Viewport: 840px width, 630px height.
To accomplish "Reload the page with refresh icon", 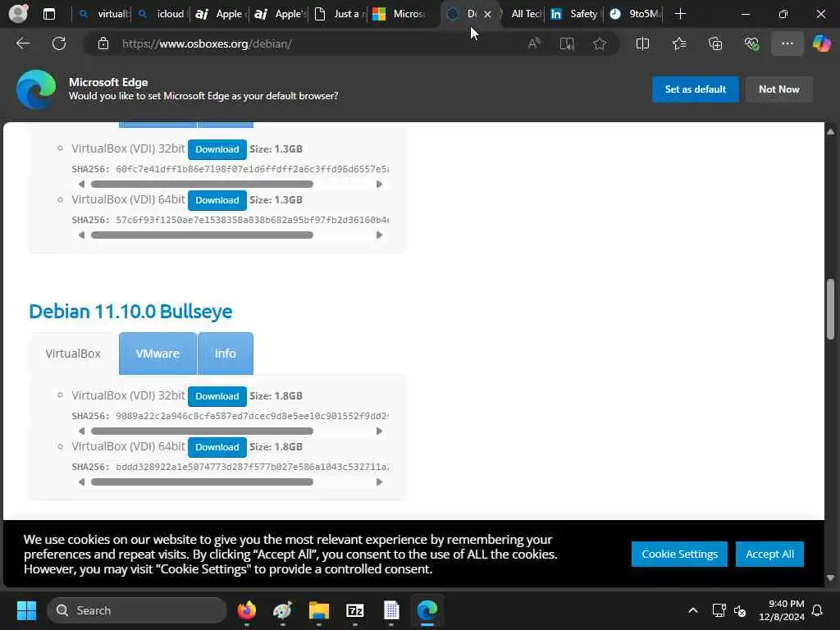I will (59, 43).
